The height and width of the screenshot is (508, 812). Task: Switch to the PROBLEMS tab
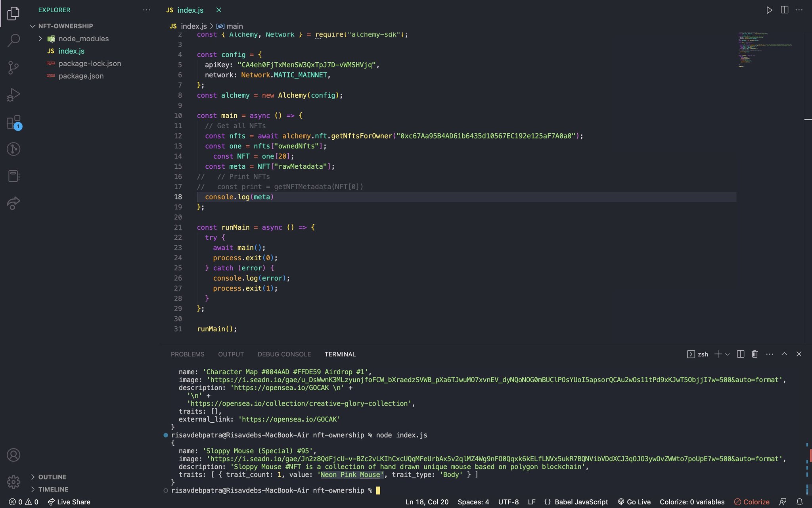pos(188,354)
